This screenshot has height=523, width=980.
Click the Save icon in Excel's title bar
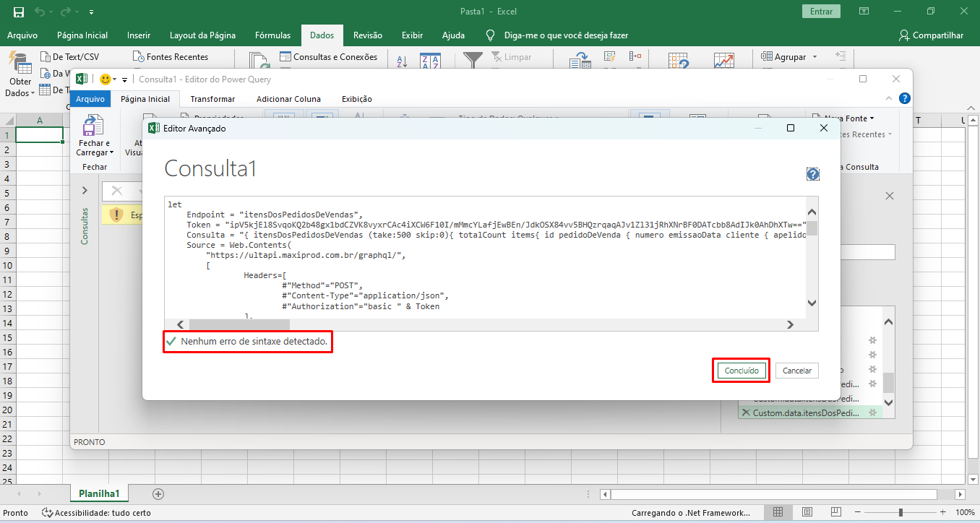coord(19,12)
